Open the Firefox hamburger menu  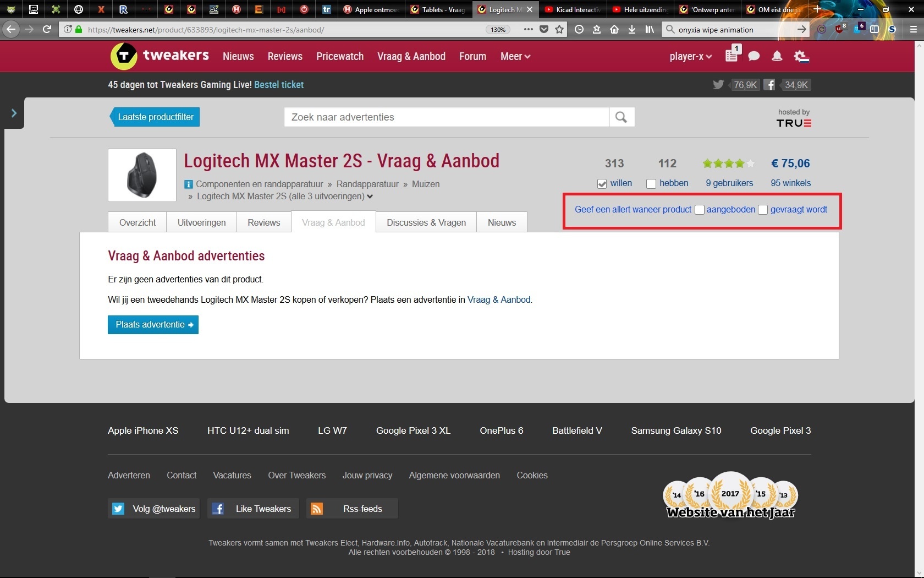click(913, 30)
